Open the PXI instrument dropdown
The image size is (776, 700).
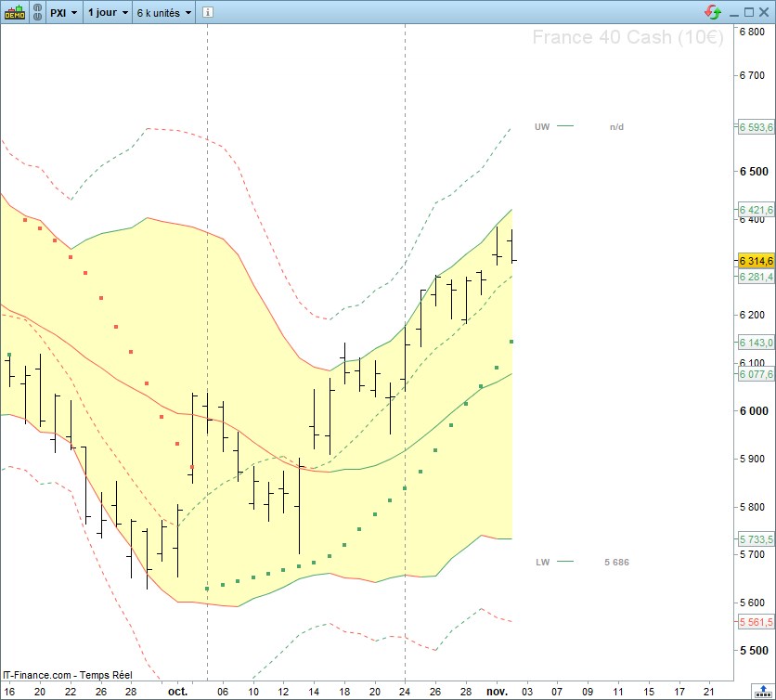click(63, 12)
